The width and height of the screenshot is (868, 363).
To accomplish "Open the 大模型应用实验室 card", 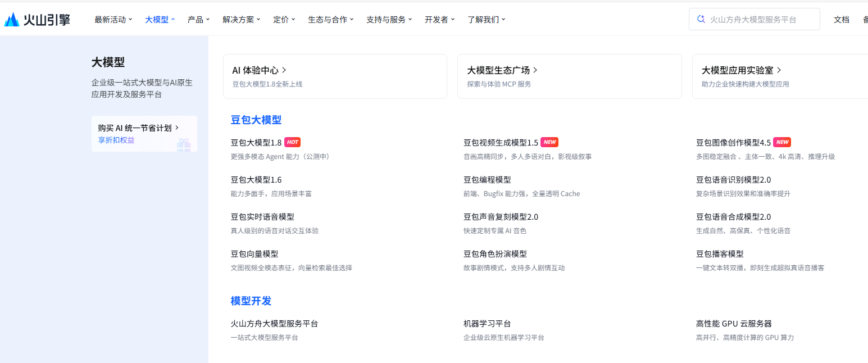I will click(780, 76).
